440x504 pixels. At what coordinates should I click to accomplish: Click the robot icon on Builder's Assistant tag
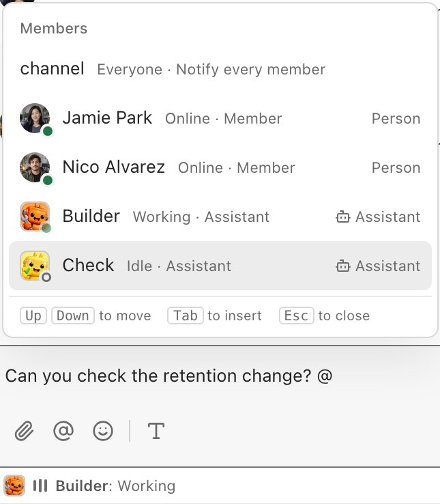click(x=342, y=216)
